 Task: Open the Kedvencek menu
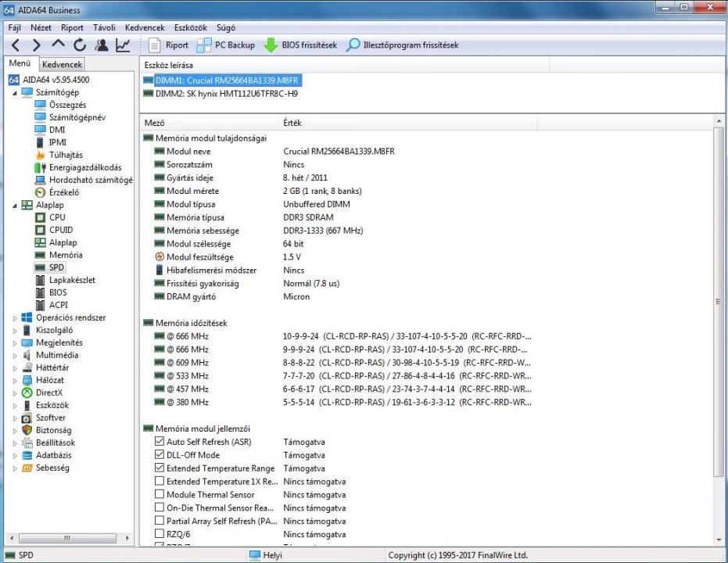pos(145,28)
